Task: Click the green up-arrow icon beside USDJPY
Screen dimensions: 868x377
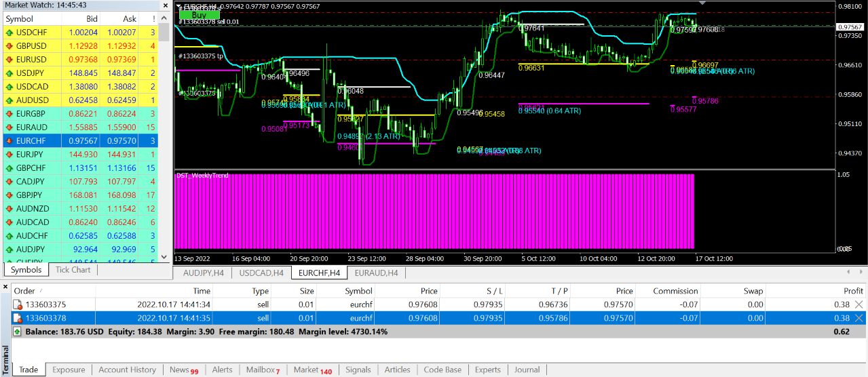Action: pyautogui.click(x=10, y=73)
